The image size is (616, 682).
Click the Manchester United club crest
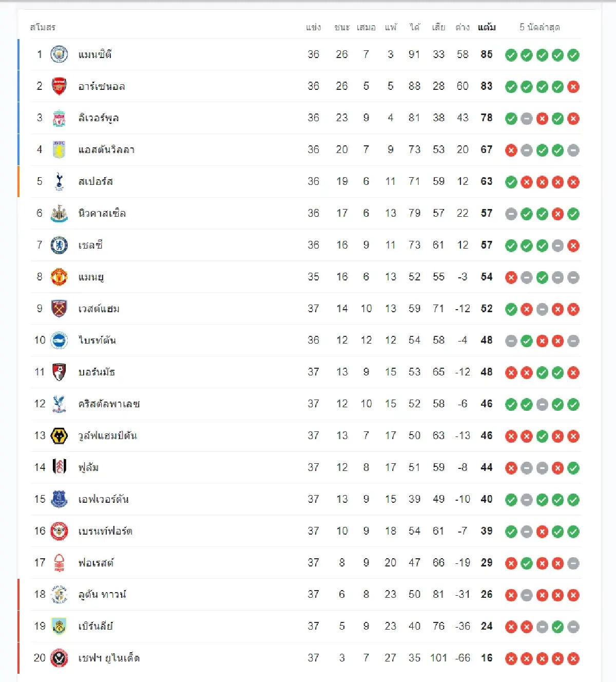[59, 277]
